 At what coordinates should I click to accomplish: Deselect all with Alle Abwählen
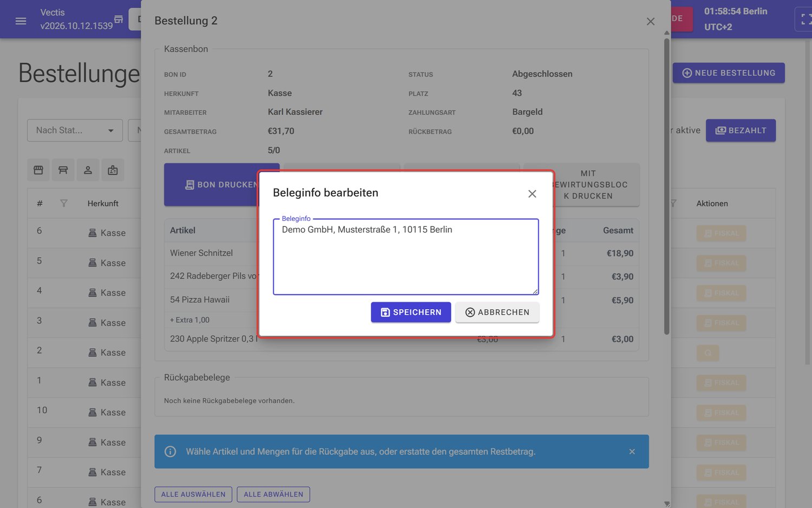[x=273, y=494]
